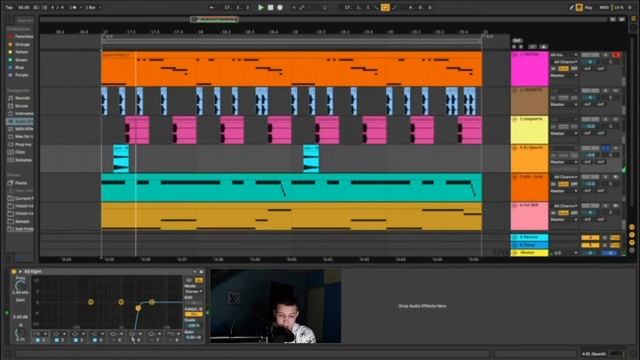Image resolution: width=640 pixels, height=360 pixels.
Task: Click the Follow back arrow near the position display
Action: tap(211, 7)
